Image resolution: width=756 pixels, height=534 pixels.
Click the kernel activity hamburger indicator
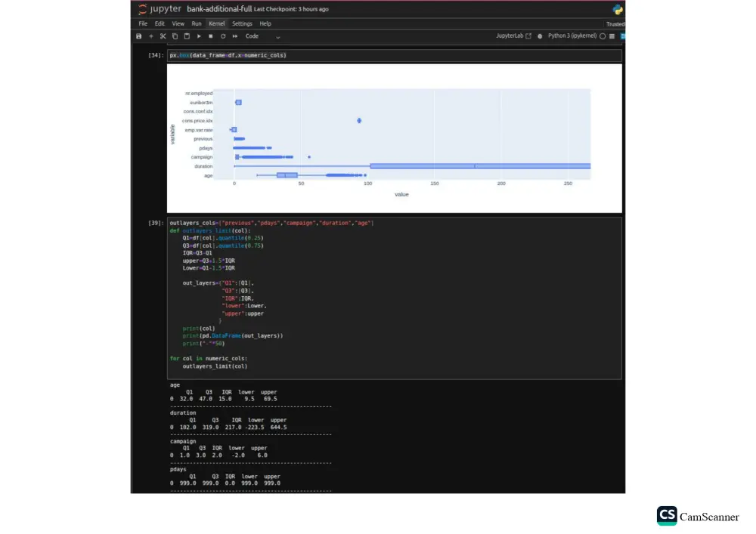pyautogui.click(x=611, y=35)
